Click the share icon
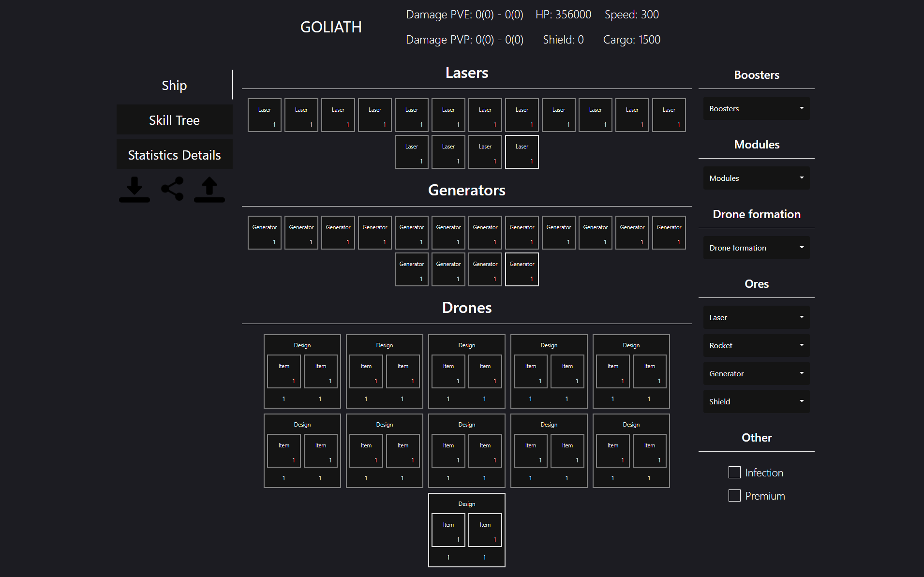The image size is (924, 577). pyautogui.click(x=172, y=189)
